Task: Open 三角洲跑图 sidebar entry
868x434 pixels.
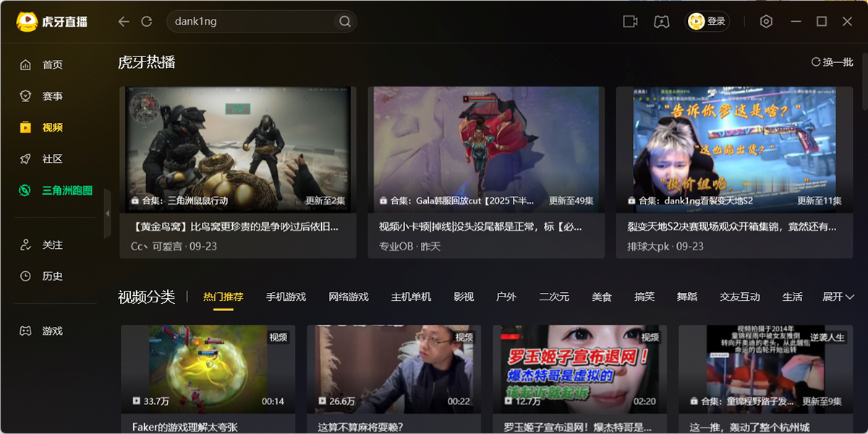Action: 56,190
